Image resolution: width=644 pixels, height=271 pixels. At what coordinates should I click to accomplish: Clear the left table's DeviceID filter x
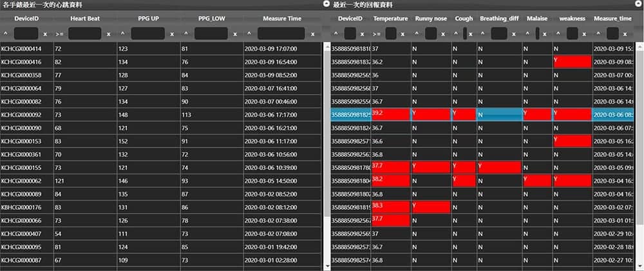(x=46, y=34)
